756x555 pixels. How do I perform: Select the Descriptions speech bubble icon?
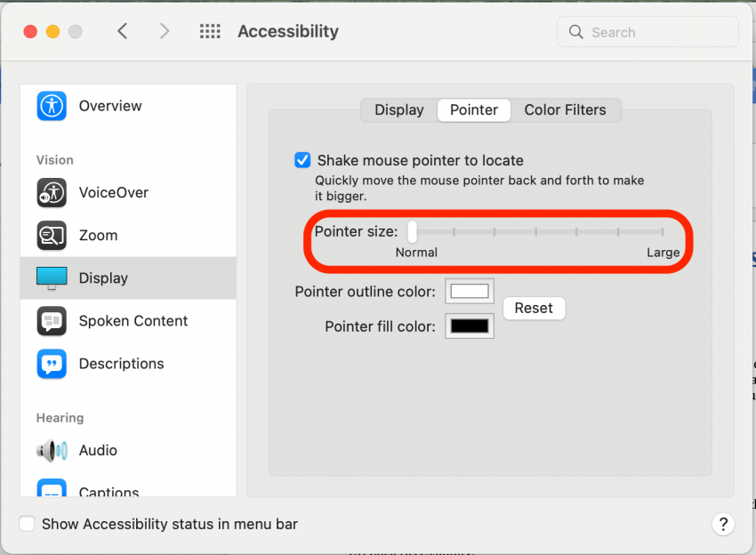[52, 364]
